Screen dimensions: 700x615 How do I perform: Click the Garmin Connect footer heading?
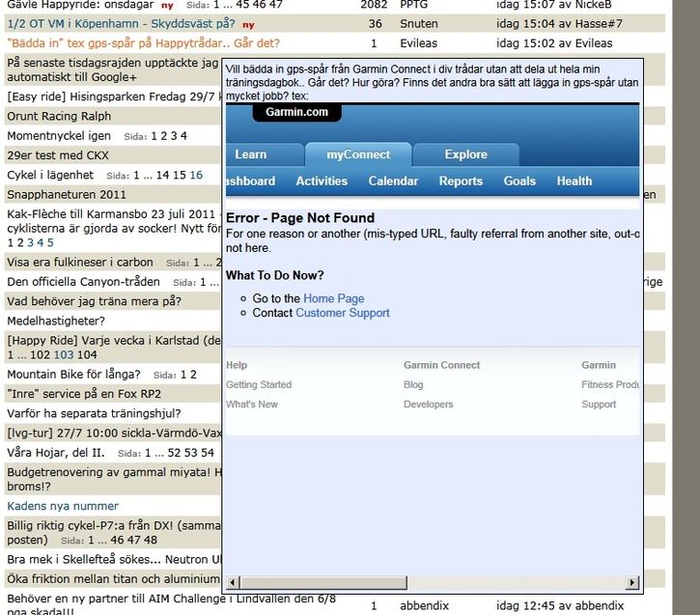pyautogui.click(x=441, y=365)
